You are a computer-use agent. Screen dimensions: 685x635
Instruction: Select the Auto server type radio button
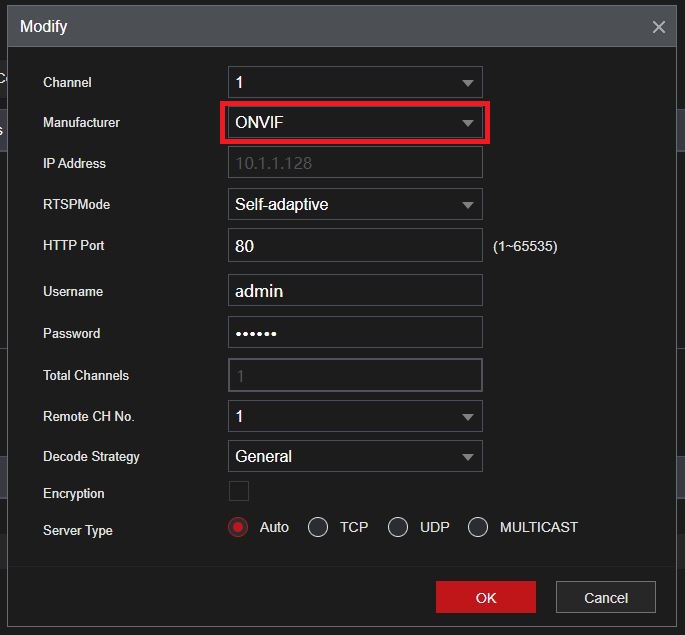(x=238, y=527)
